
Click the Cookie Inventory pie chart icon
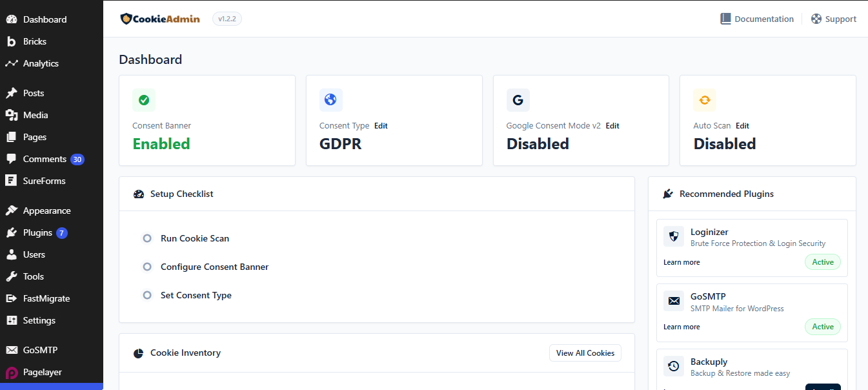138,353
